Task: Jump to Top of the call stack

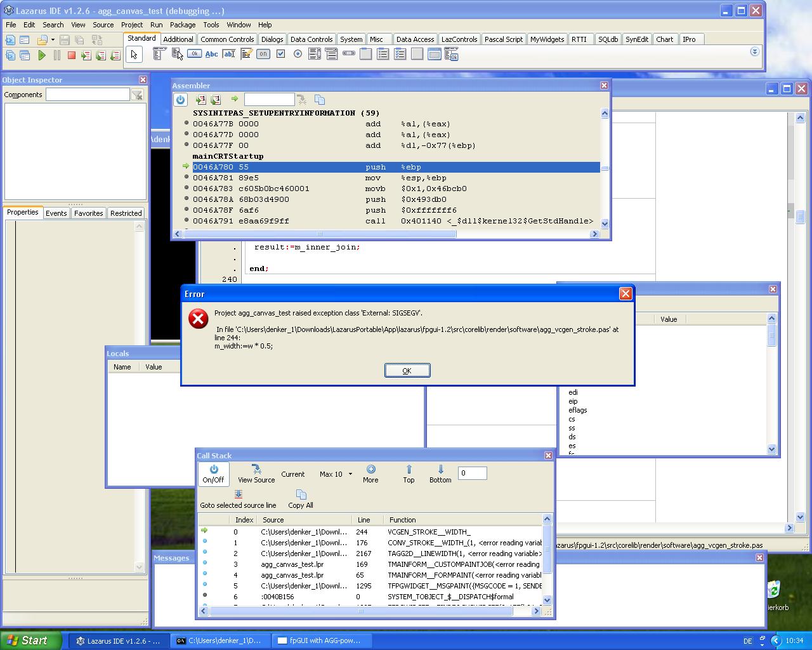Action: tap(409, 474)
